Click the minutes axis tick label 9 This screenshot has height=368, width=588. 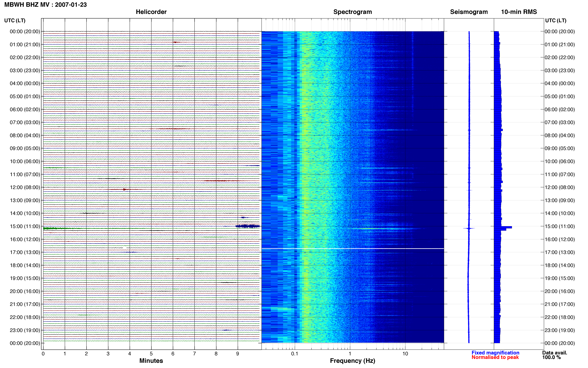238,354
